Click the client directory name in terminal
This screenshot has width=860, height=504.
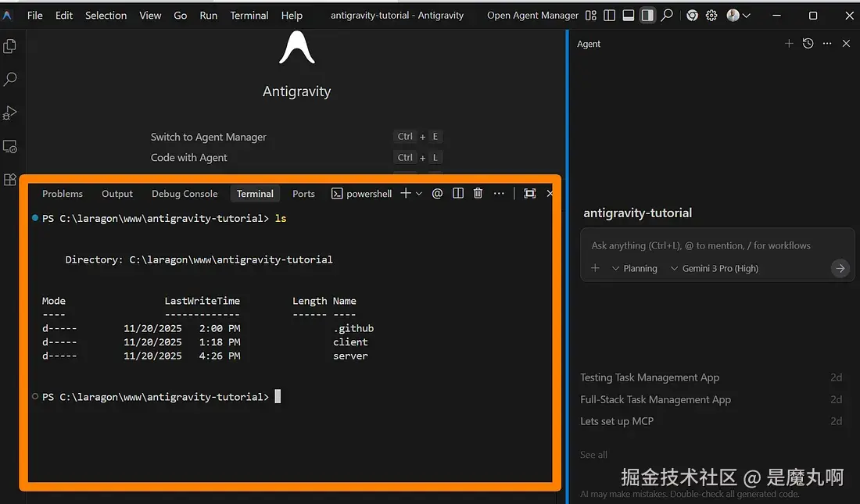pyautogui.click(x=350, y=341)
